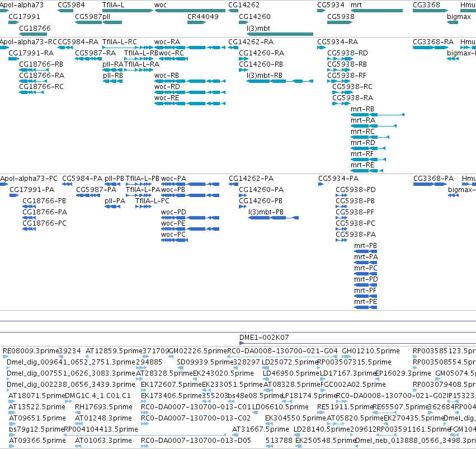The height and width of the screenshot is (449, 476).
Task: Open the CG14260-RB transcript label
Action: pos(261,64)
